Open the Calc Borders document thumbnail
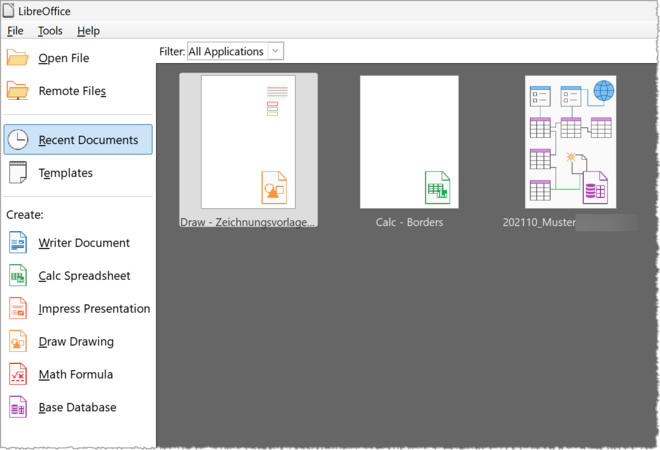The width and height of the screenshot is (660, 450). point(409,142)
